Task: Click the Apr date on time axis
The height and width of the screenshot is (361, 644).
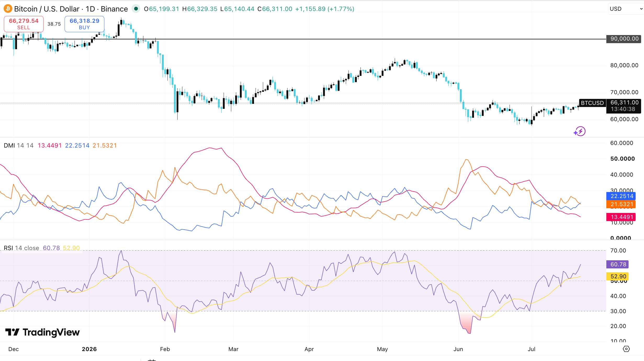Action: pos(309,349)
